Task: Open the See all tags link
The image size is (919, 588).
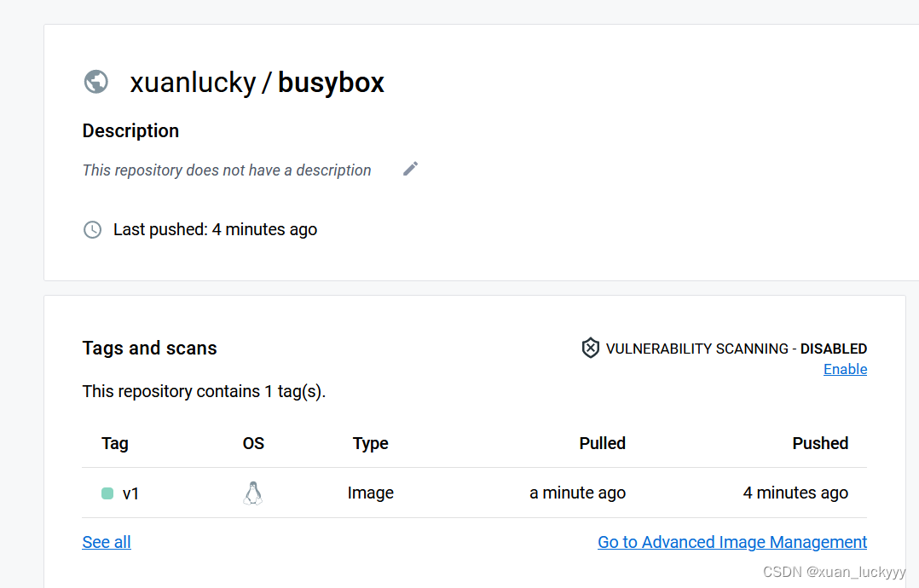Action: 107,542
